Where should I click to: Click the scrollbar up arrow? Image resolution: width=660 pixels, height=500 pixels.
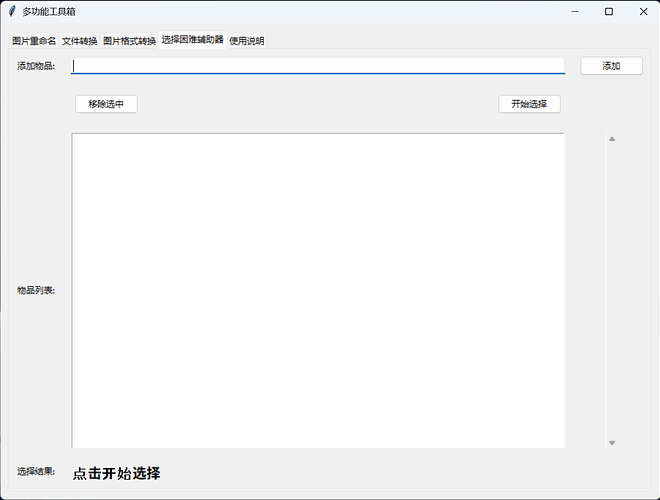coord(612,139)
